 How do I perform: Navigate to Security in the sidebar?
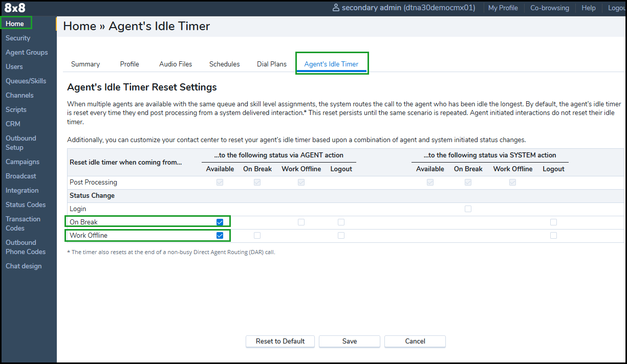pos(18,38)
